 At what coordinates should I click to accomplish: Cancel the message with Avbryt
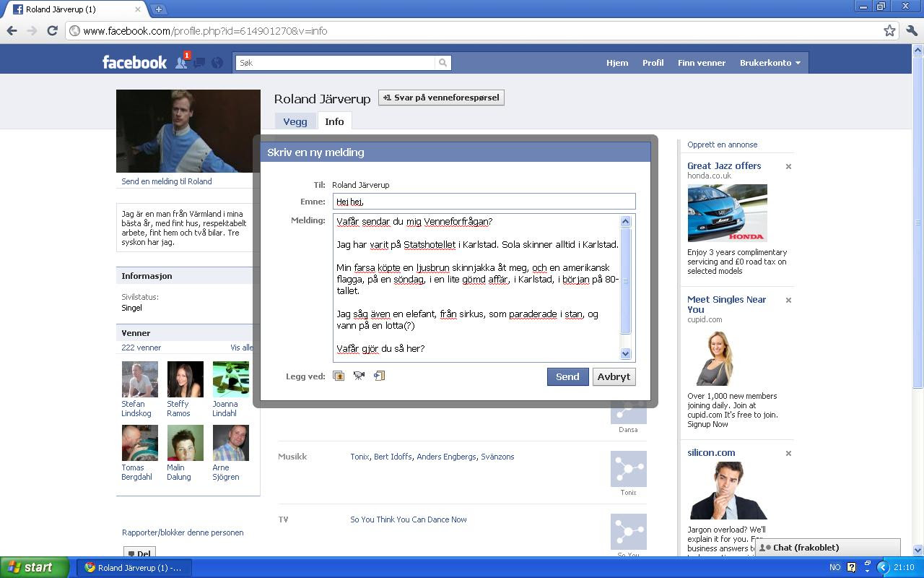[614, 376]
